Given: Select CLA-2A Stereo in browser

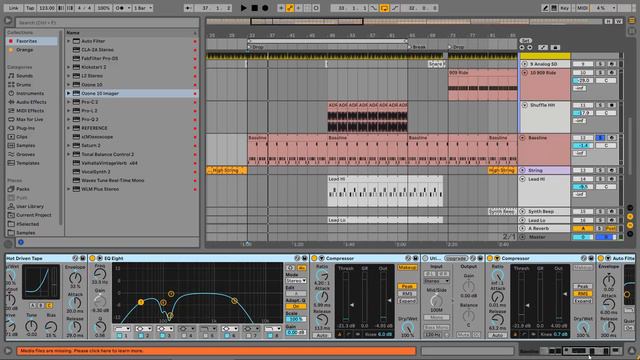Looking at the screenshot, I should point(97,50).
